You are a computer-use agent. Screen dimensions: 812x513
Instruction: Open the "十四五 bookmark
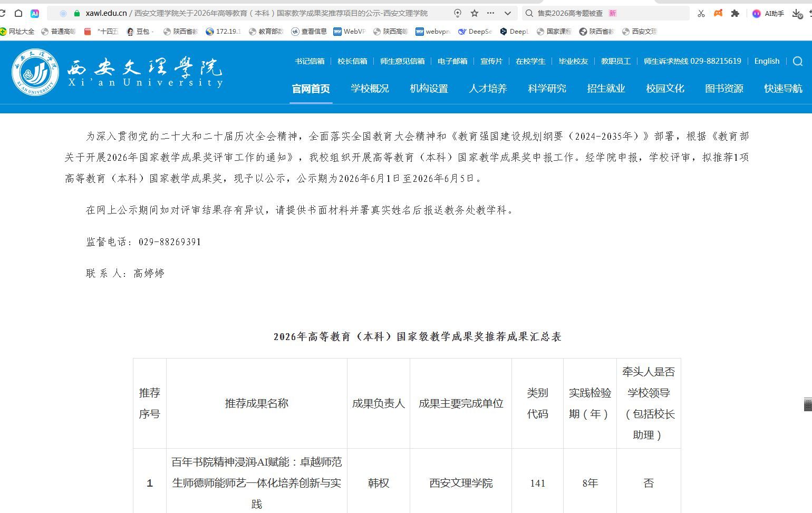(x=102, y=32)
